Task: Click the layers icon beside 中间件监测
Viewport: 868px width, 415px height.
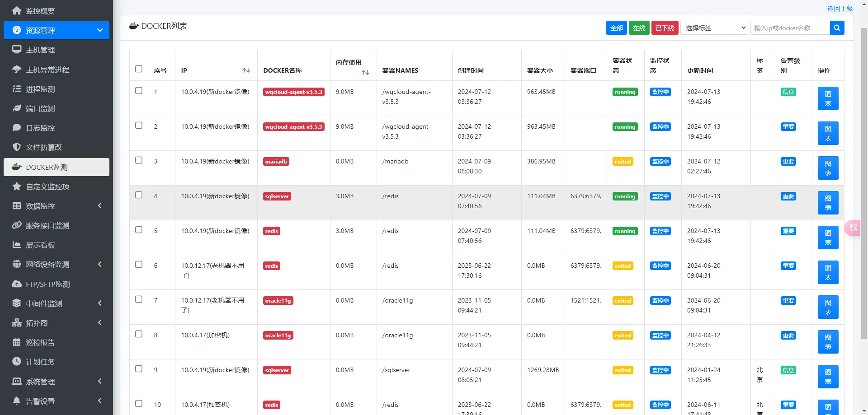Action: coord(17,303)
